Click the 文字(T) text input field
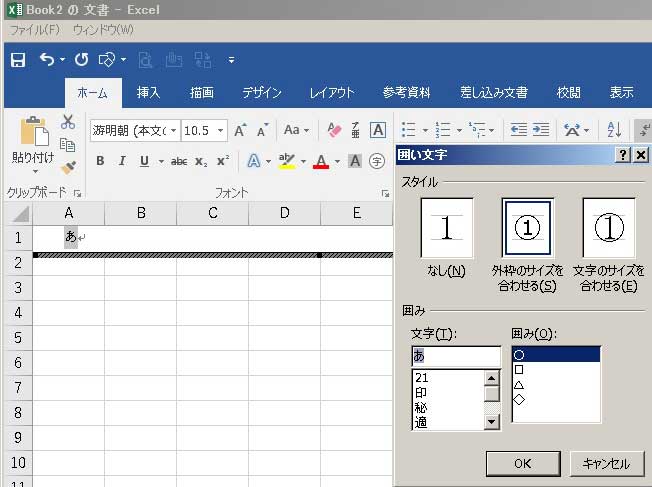The height and width of the screenshot is (487, 652). point(455,356)
